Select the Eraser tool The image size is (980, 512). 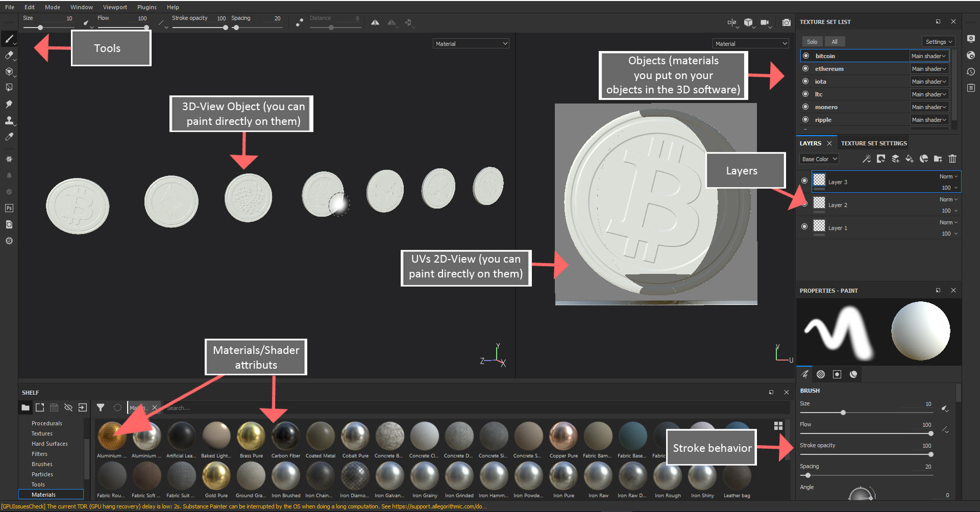point(9,55)
